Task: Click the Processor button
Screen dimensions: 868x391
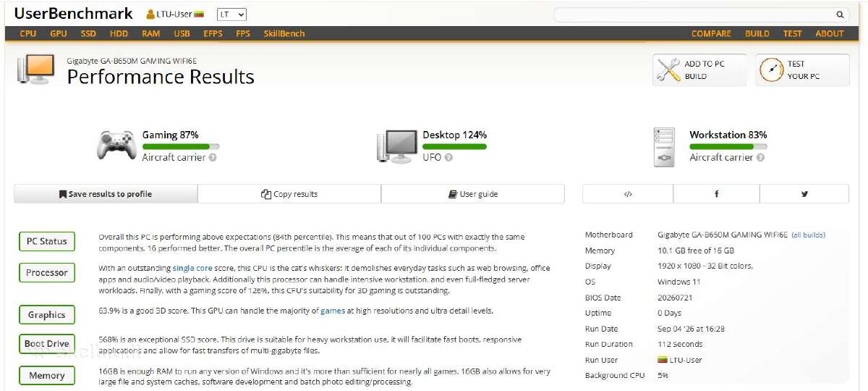Action: 47,272
